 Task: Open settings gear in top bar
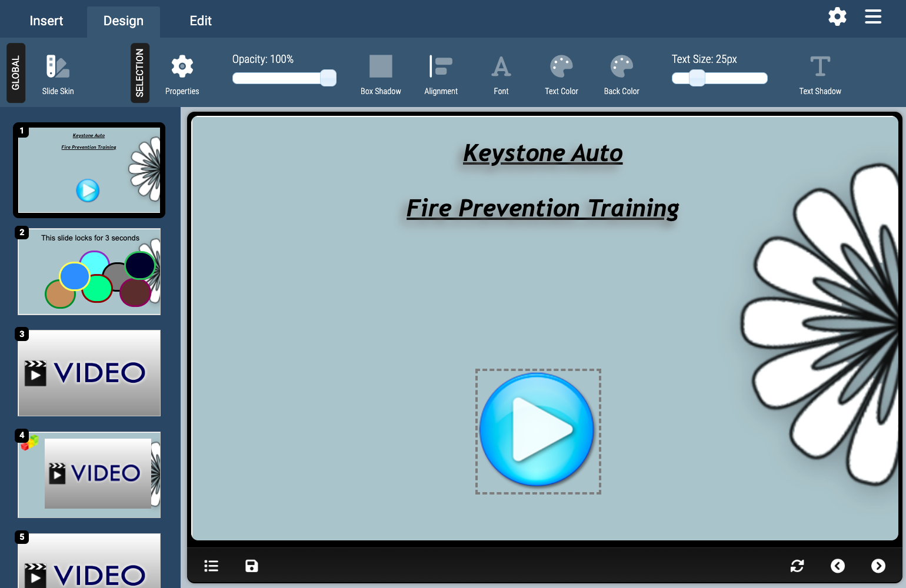[837, 16]
